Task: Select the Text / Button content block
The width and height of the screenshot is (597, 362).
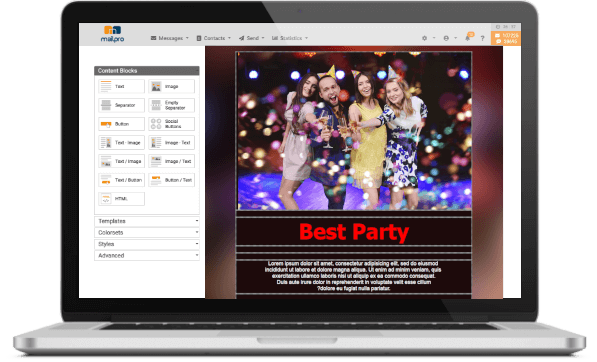Action: tap(121, 180)
